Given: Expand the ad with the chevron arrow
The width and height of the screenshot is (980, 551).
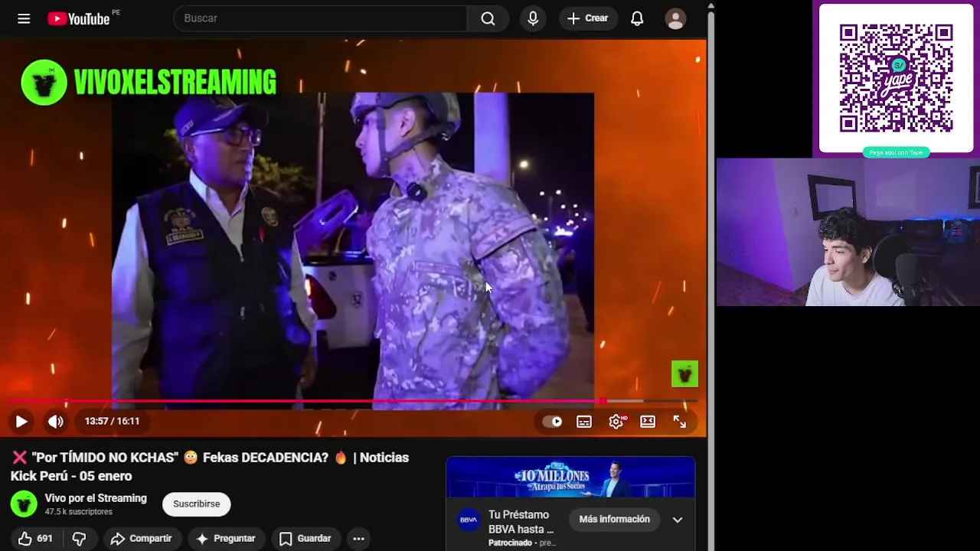Looking at the screenshot, I should [x=678, y=520].
